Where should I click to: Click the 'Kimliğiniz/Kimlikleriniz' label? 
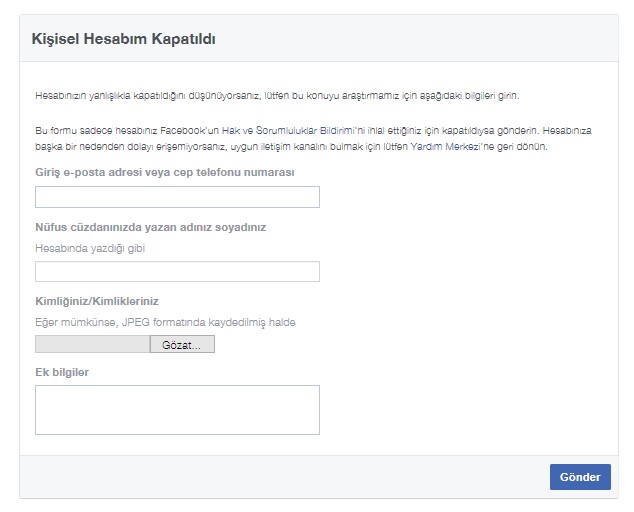tap(97, 301)
